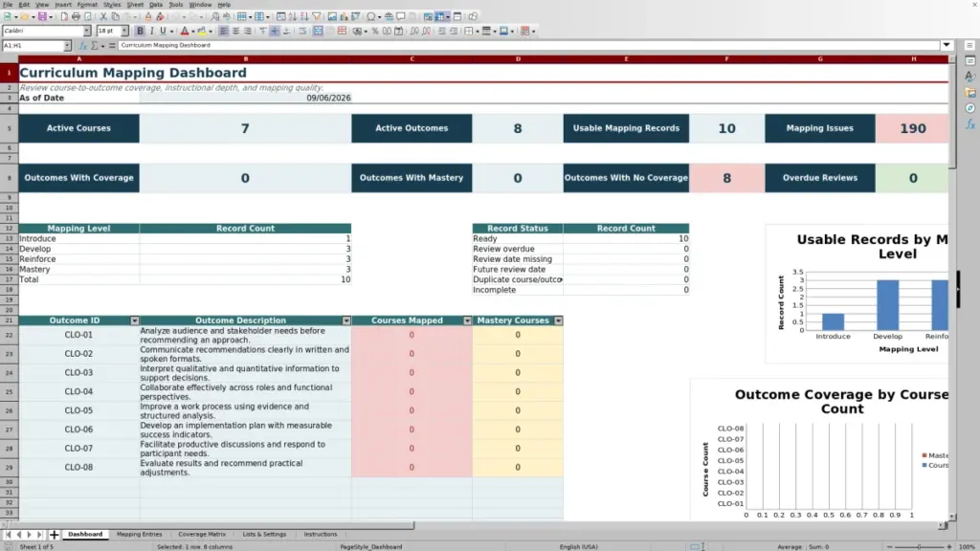
Task: Open the Font Name dropdown
Action: coord(87,32)
